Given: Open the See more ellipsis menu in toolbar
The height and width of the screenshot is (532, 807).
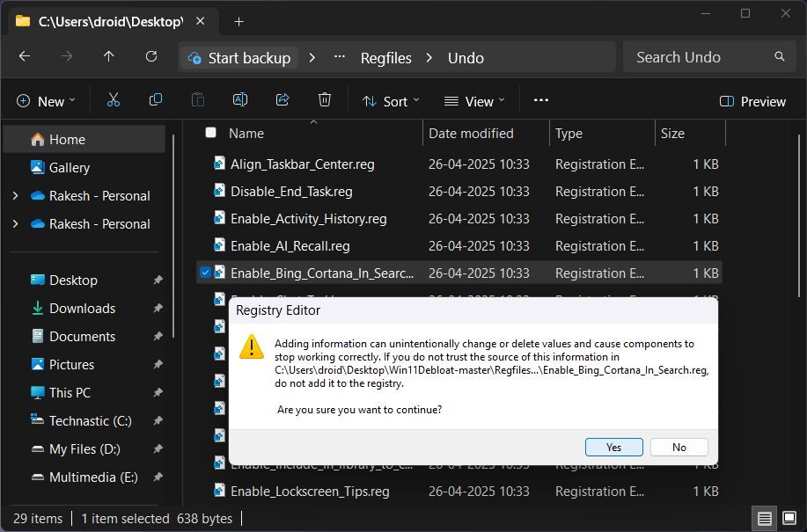Looking at the screenshot, I should coord(541,101).
